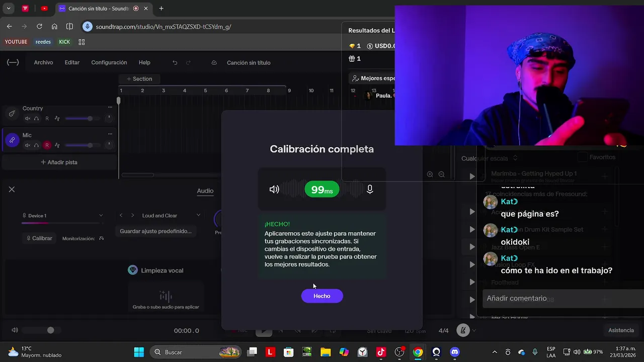The image size is (644, 362).
Task: Click the Mic track microphone icon
Action: click(x=12, y=140)
